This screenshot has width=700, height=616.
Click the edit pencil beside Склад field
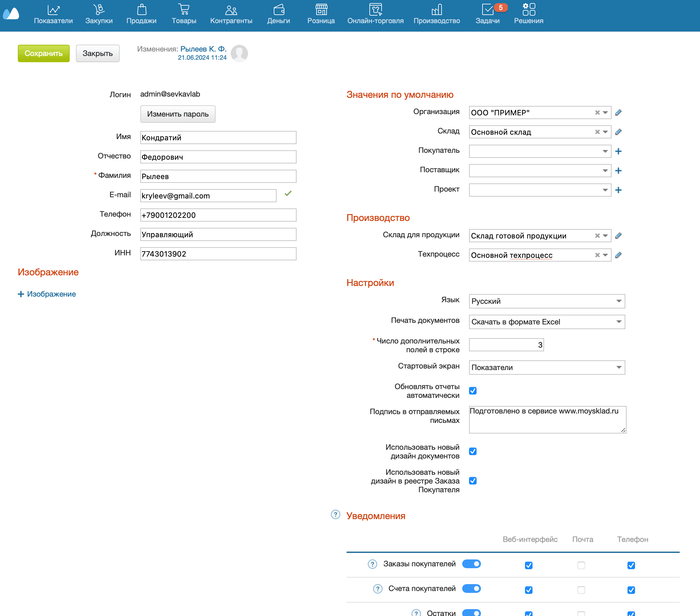[618, 132]
